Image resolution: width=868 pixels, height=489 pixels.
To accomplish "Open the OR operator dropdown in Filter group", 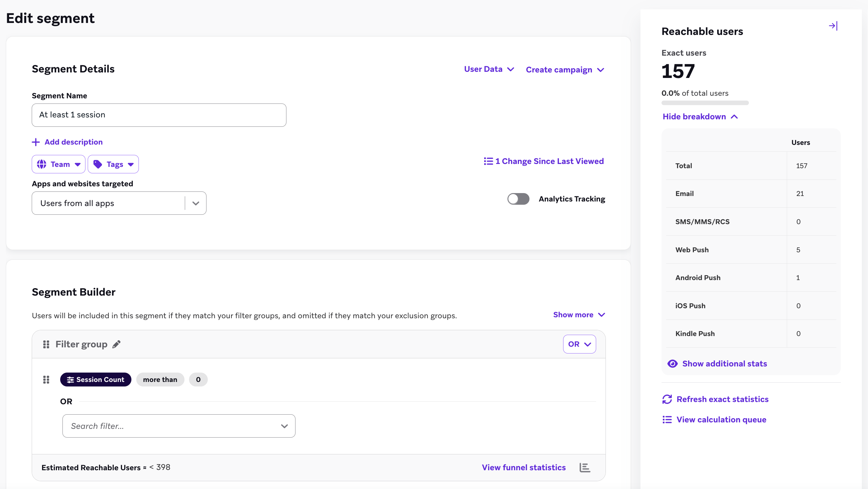I will [x=579, y=344].
